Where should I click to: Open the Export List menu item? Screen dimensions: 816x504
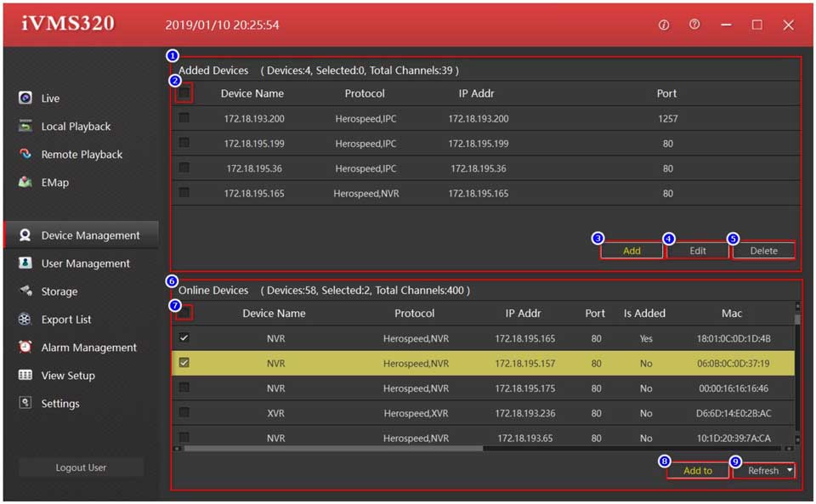(x=66, y=320)
